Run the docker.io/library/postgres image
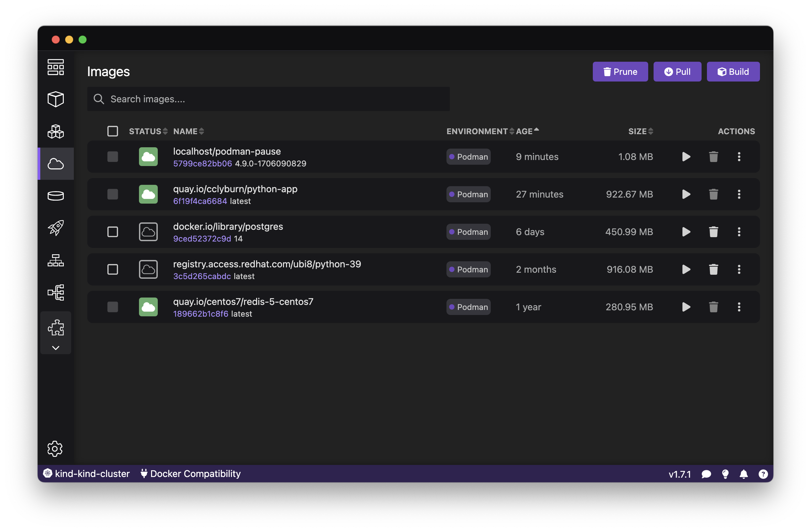 (x=686, y=231)
